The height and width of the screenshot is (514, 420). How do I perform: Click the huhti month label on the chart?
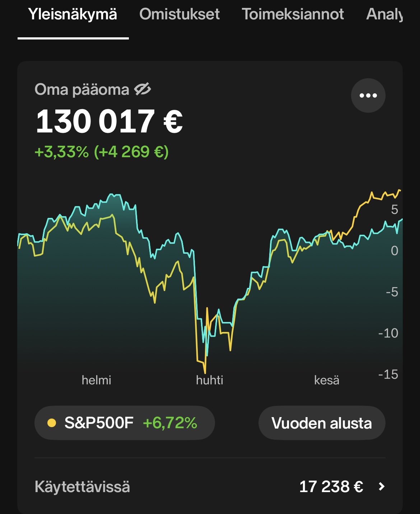coord(210,380)
